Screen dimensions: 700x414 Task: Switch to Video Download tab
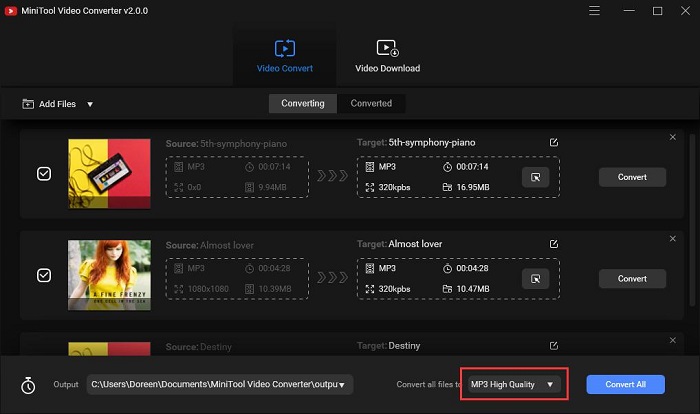388,57
